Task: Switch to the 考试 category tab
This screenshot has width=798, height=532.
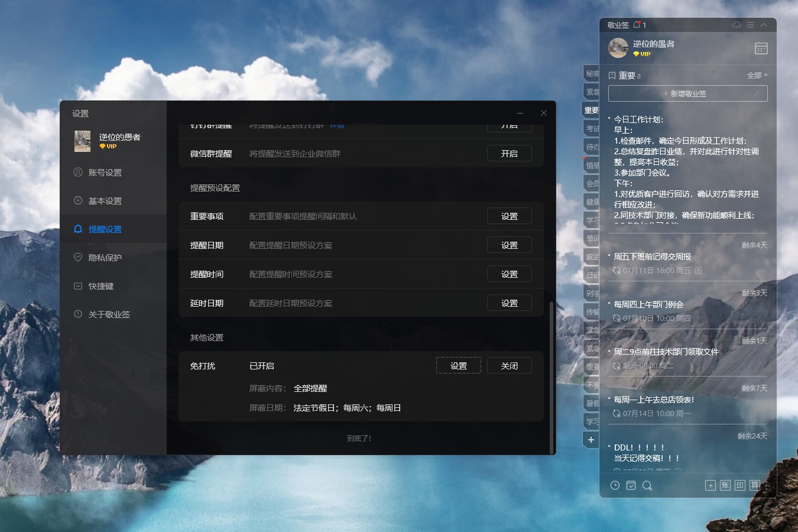Action: point(592,128)
